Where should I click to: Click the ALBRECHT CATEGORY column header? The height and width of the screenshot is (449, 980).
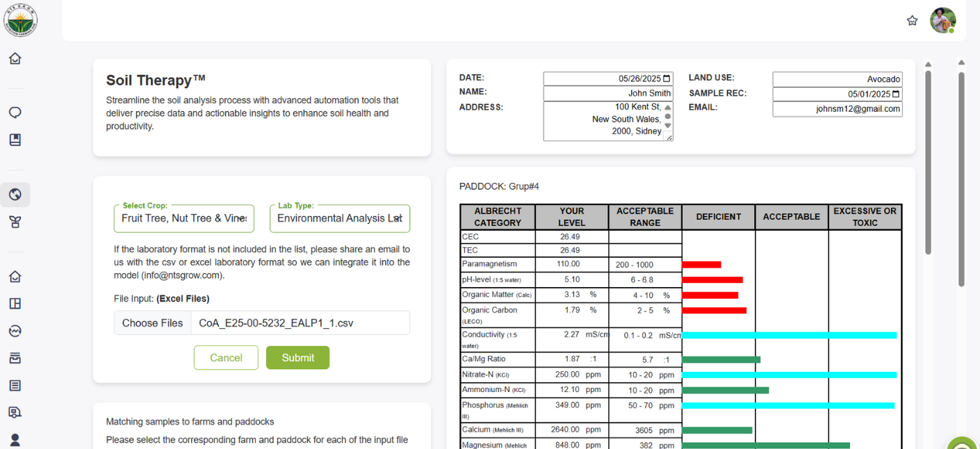point(498,217)
